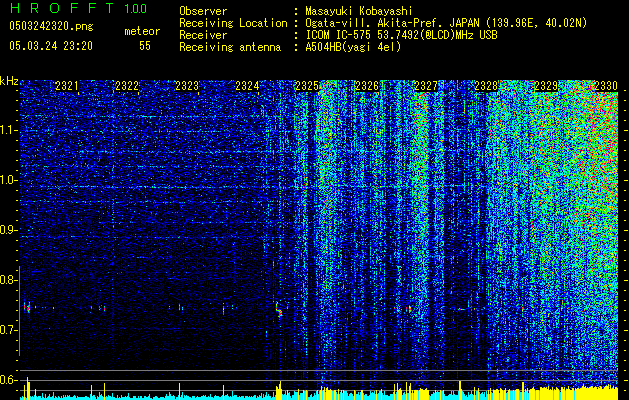Click the date stamp 05.03.24 23:20
Viewport: 629px width, 400px height.
pos(51,46)
